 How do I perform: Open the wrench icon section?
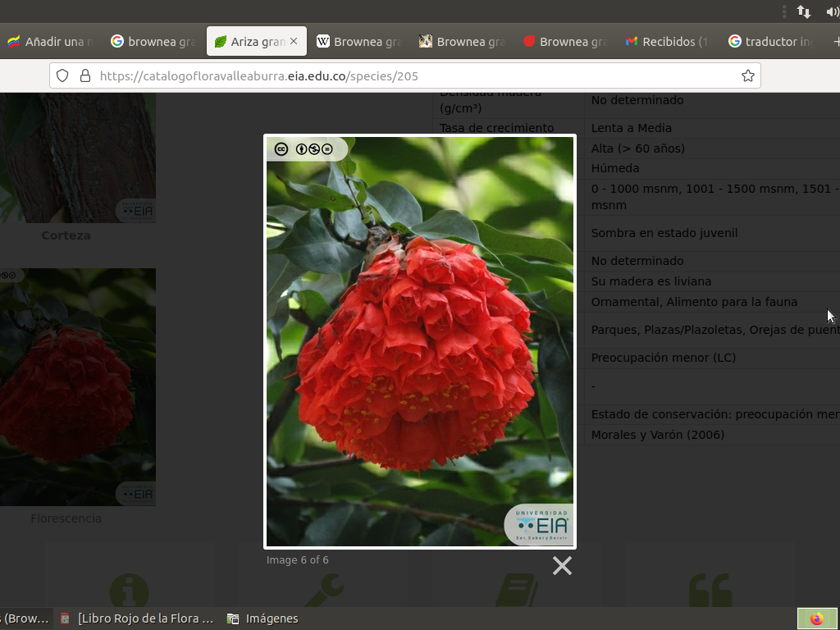323,591
